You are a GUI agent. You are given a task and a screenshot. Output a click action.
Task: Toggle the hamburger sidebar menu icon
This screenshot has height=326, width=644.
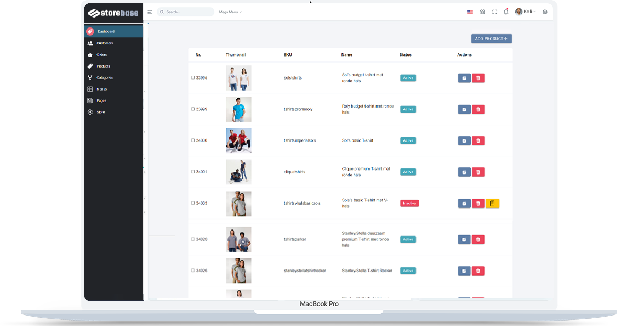coord(150,12)
